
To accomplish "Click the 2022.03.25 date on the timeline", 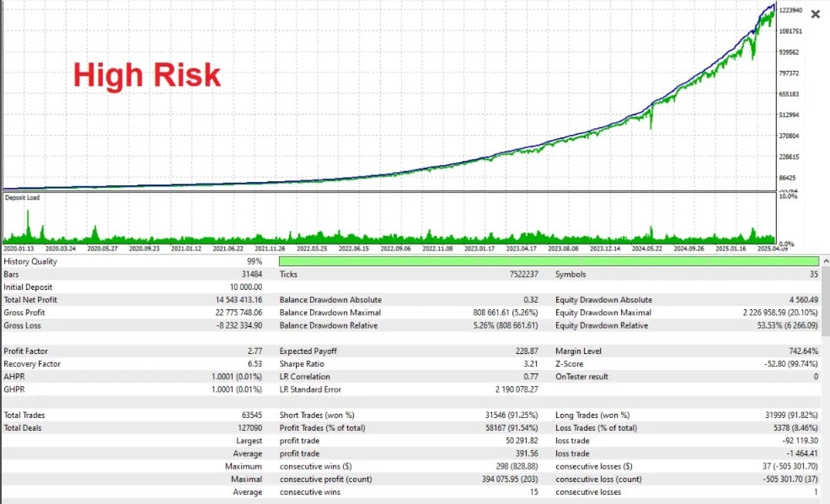I will coord(312,249).
